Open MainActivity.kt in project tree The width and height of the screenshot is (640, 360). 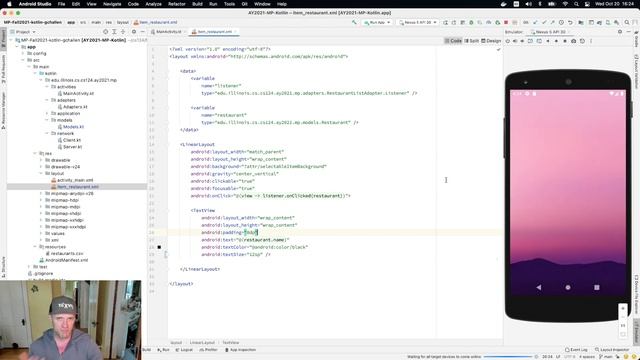[78, 93]
